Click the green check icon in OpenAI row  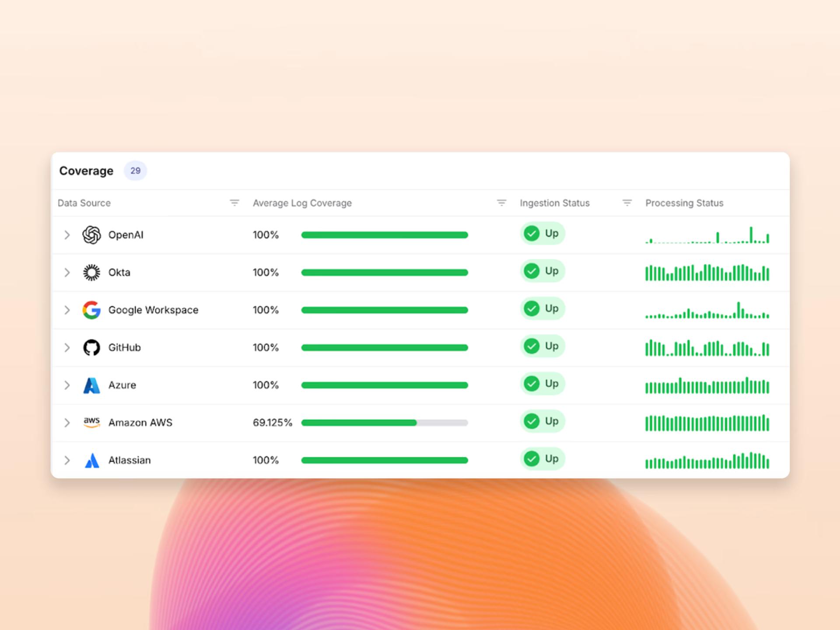532,234
